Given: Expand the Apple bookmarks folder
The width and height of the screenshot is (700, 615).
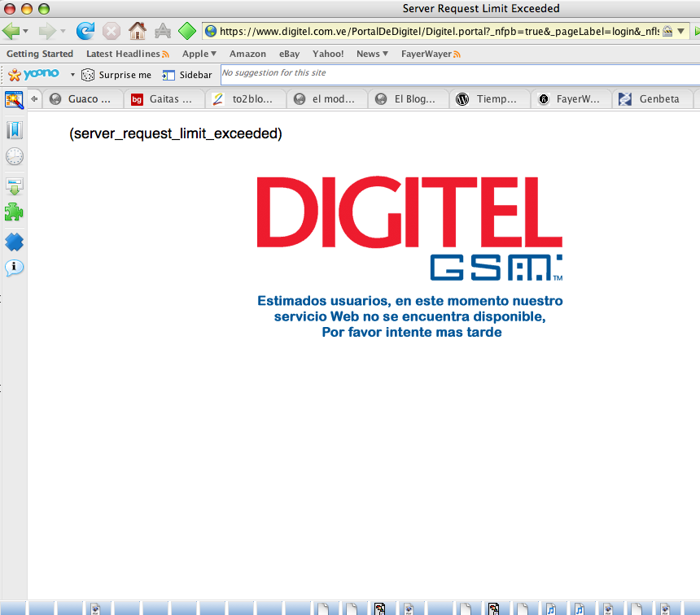Looking at the screenshot, I should click(199, 54).
